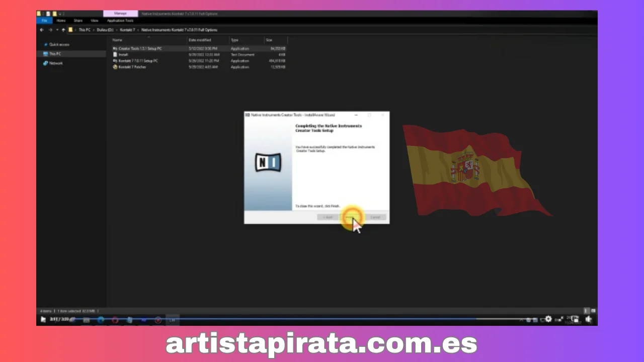
Task: Go back with Explorer back arrow
Action: coord(42,30)
